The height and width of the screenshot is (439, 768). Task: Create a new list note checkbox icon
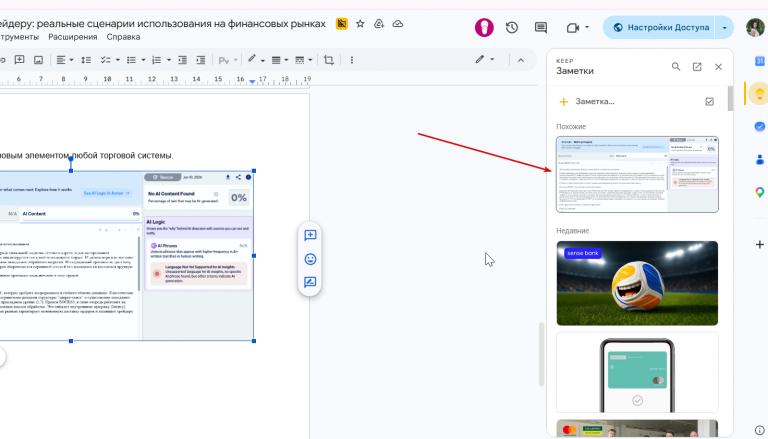coord(709,101)
